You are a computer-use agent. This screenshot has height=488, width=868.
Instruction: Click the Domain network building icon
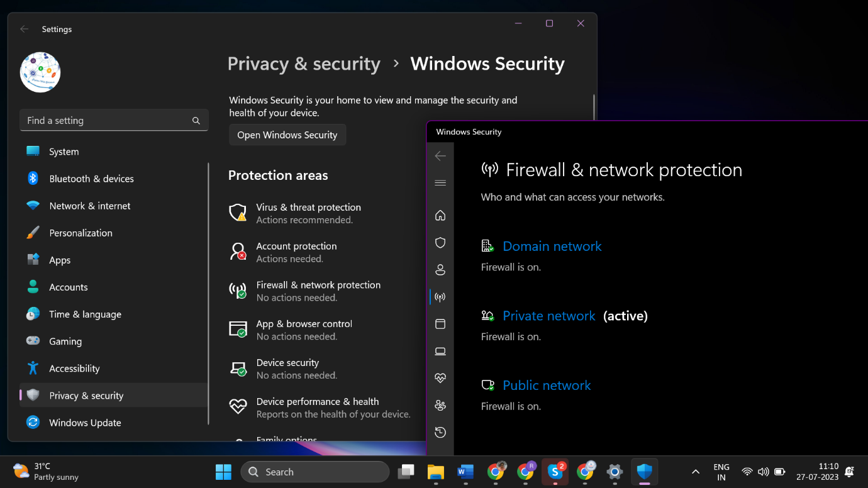pos(487,246)
